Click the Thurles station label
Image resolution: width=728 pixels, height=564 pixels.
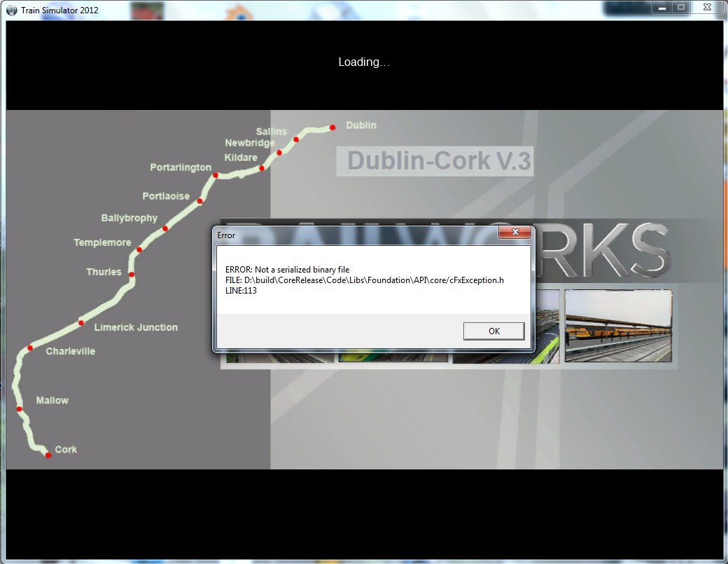[x=104, y=272]
